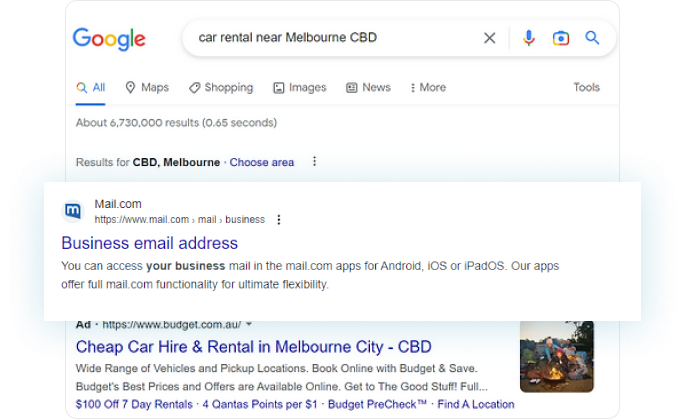The image size is (685, 419).
Task: Open the three-dot menu next to the mail.com URL
Action: [279, 219]
